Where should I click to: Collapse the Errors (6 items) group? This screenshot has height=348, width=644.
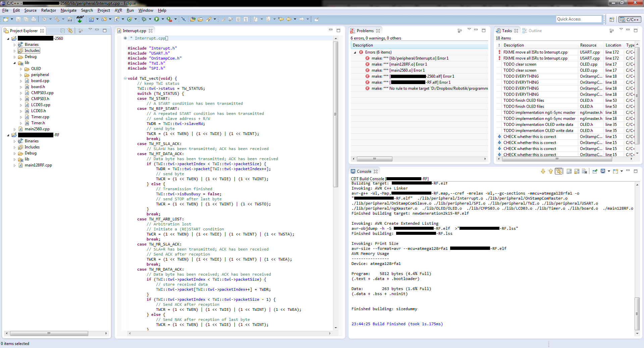click(x=355, y=52)
